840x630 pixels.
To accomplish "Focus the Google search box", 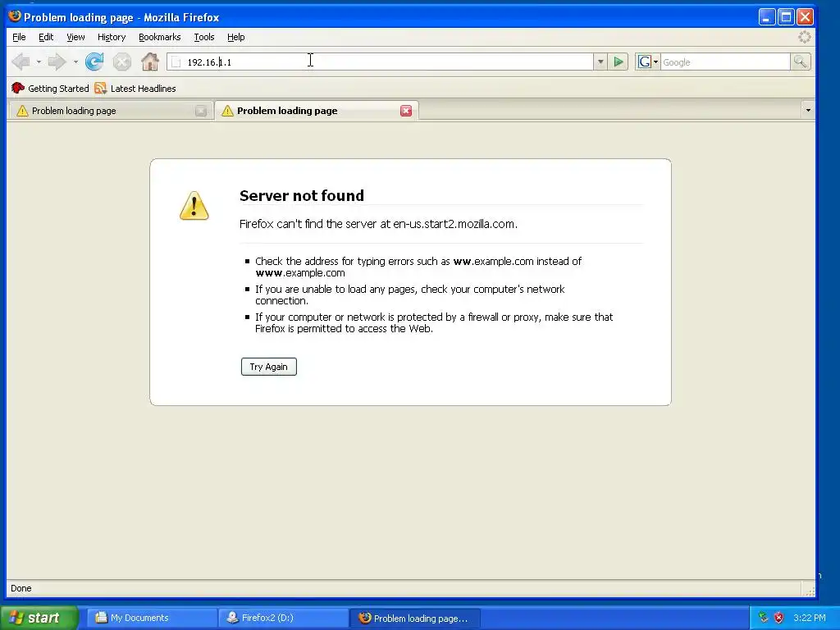I will pyautogui.click(x=725, y=62).
